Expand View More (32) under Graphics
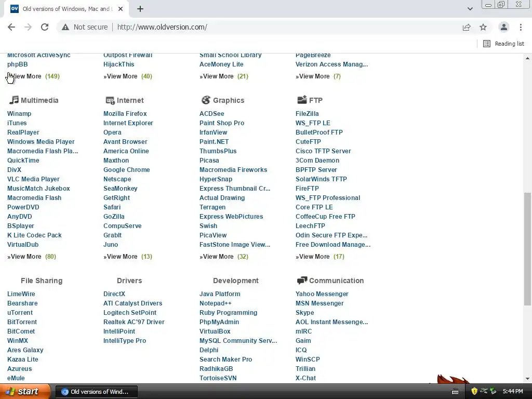Image resolution: width=532 pixels, height=399 pixels. (x=224, y=257)
